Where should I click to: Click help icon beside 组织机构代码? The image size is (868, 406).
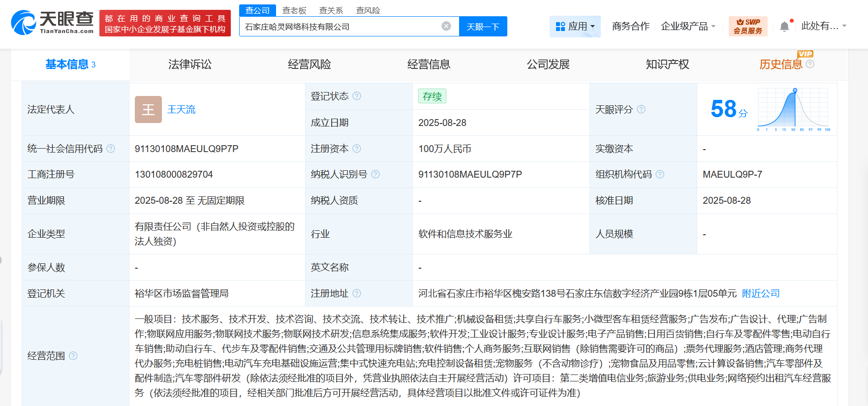pos(660,174)
